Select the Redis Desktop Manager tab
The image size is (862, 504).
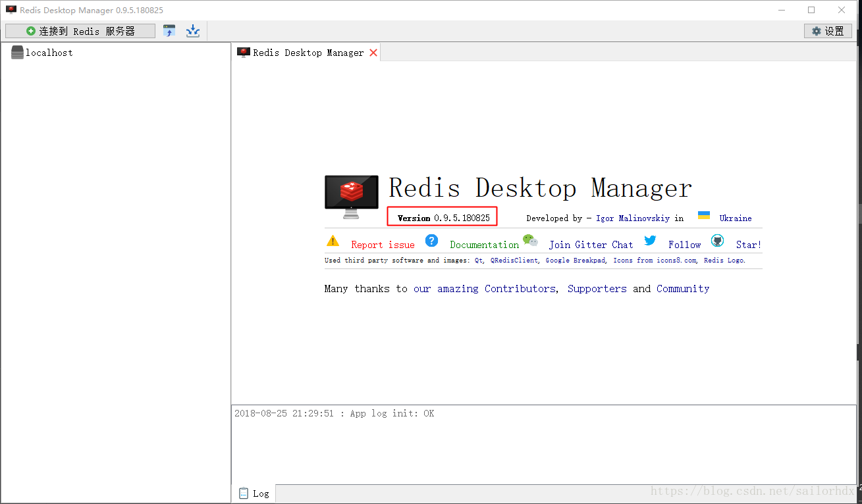click(x=308, y=53)
